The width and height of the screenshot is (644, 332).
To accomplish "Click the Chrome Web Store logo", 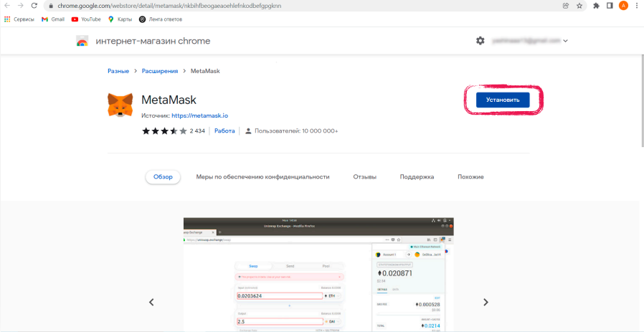I will [x=82, y=41].
